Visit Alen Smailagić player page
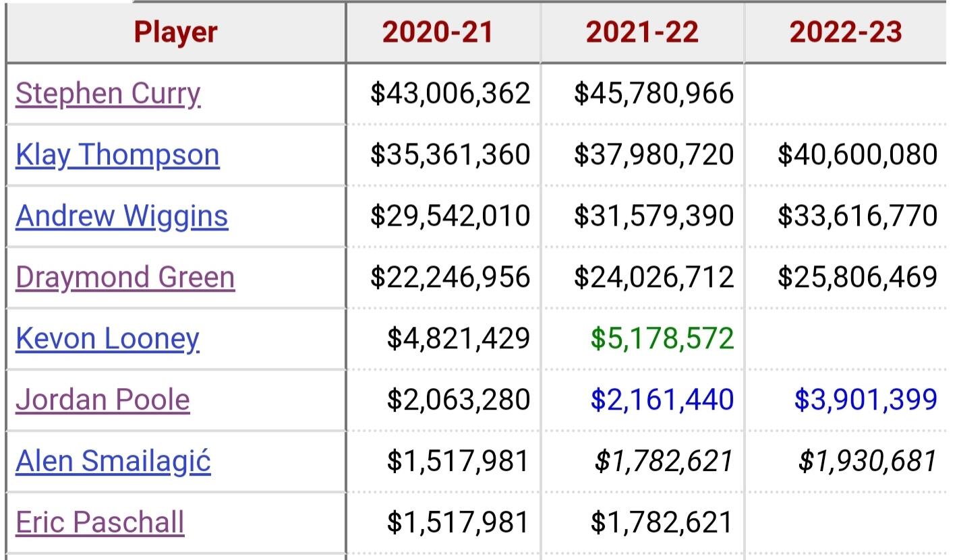The width and height of the screenshot is (959, 560). (113, 462)
